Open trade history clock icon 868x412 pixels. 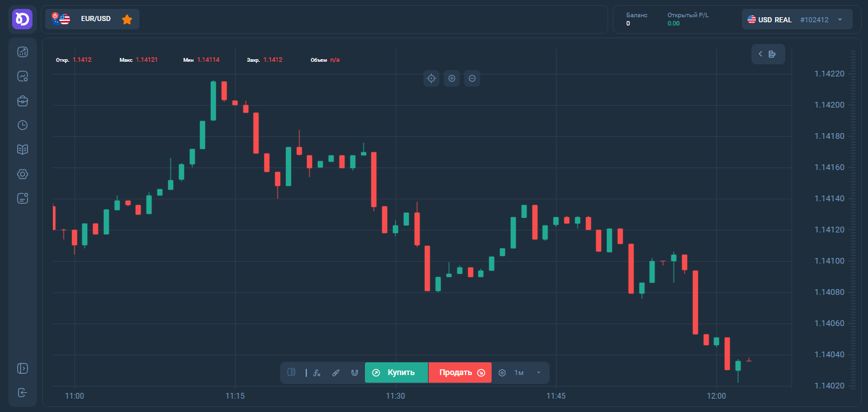tap(22, 125)
